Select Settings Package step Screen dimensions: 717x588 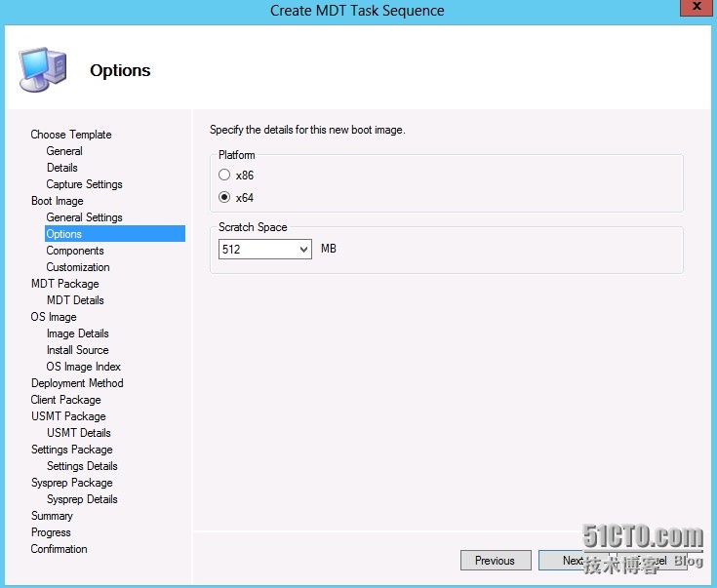coord(72,450)
